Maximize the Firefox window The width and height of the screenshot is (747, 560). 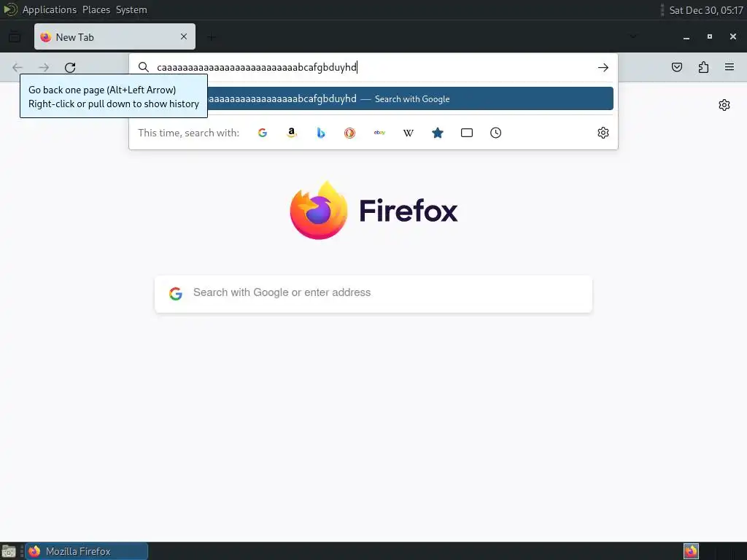[x=710, y=36]
